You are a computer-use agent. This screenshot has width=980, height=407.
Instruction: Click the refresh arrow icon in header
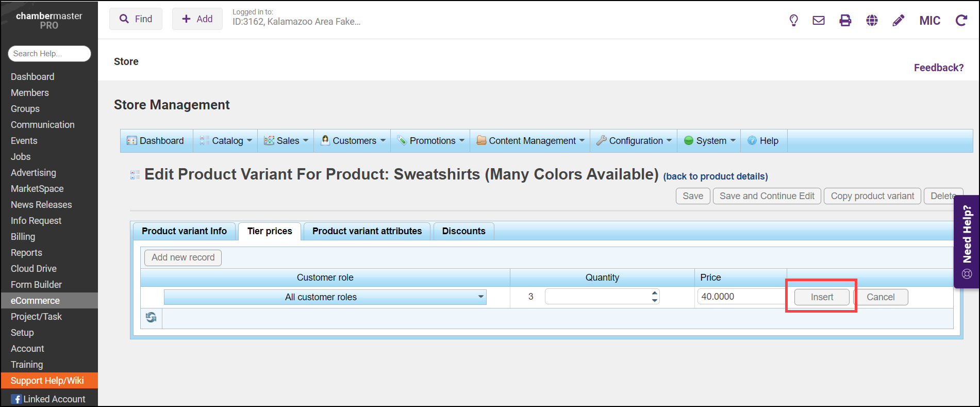pos(961,21)
